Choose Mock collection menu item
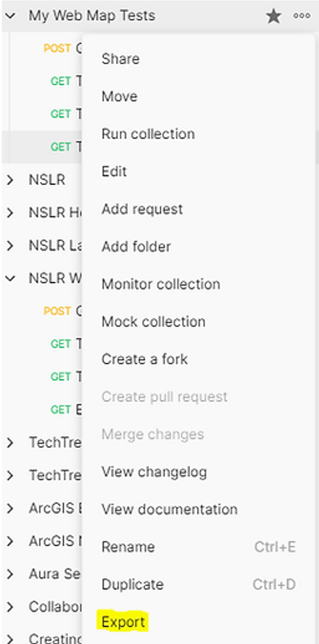The width and height of the screenshot is (319, 644). pyautogui.click(x=153, y=322)
